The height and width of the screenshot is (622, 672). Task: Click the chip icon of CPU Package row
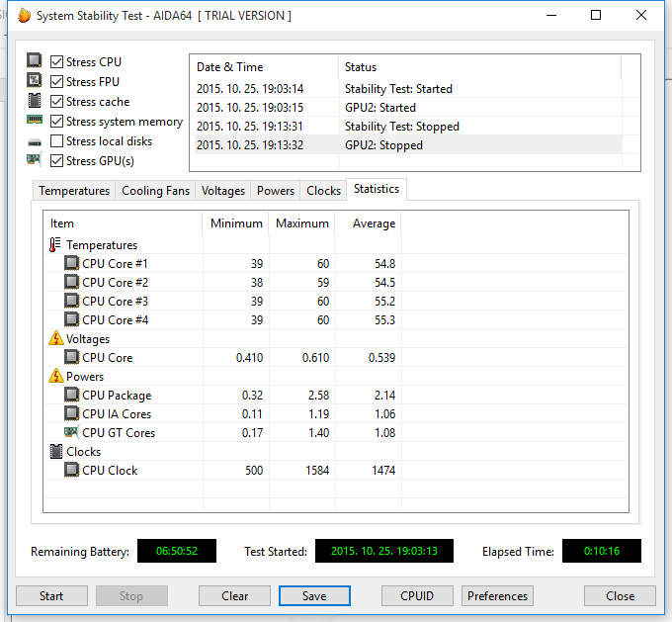(x=71, y=396)
